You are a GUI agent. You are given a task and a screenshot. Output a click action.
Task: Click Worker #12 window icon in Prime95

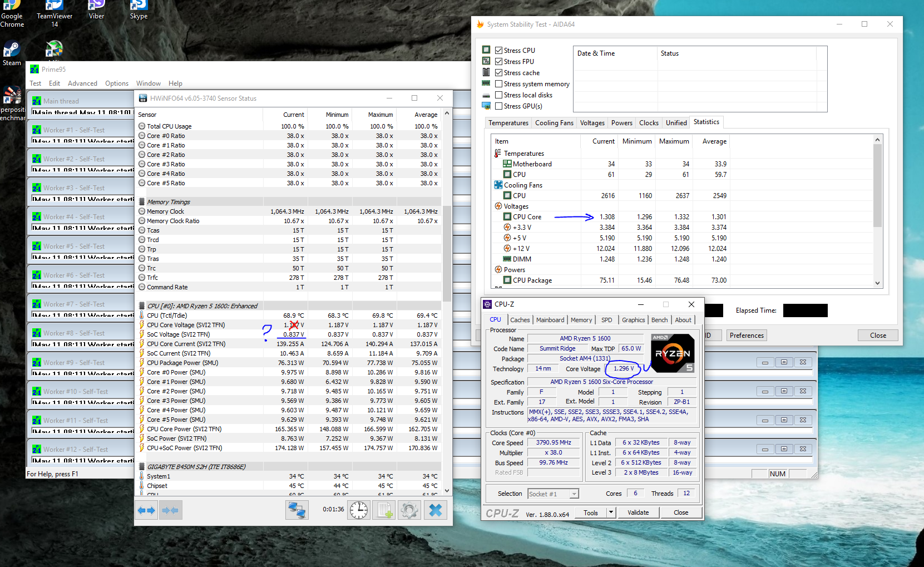[x=37, y=450]
